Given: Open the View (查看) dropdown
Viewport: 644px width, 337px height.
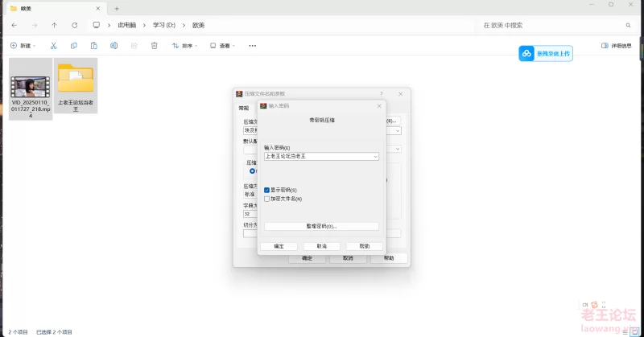Looking at the screenshot, I should click(222, 46).
